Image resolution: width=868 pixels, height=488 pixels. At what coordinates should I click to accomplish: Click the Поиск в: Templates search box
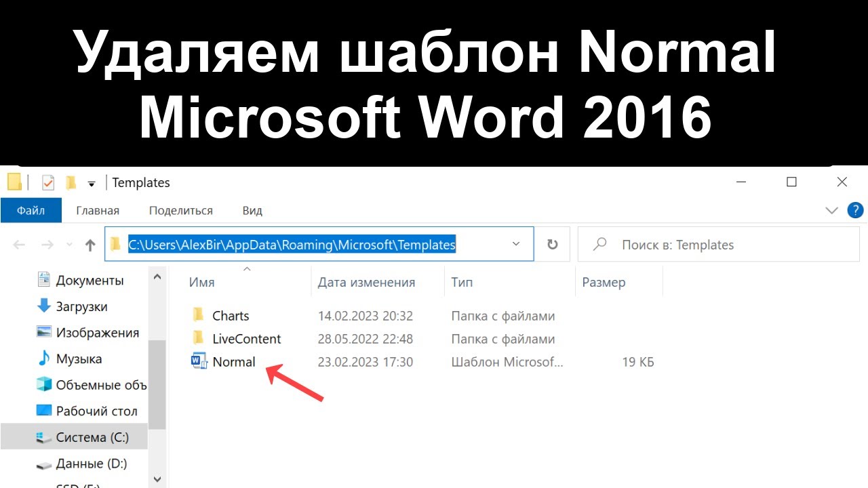point(718,245)
